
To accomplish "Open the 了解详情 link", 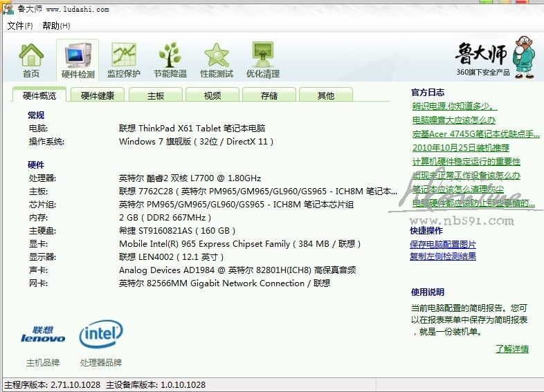I will pyautogui.click(x=511, y=348).
